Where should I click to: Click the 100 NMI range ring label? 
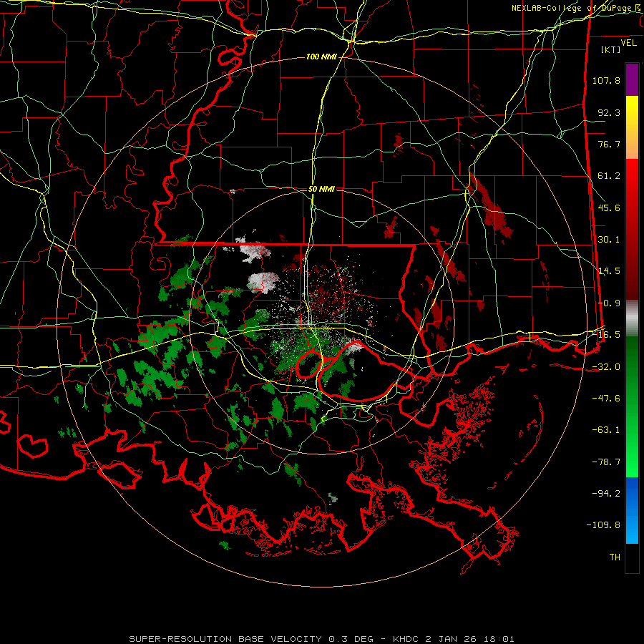click(x=321, y=57)
